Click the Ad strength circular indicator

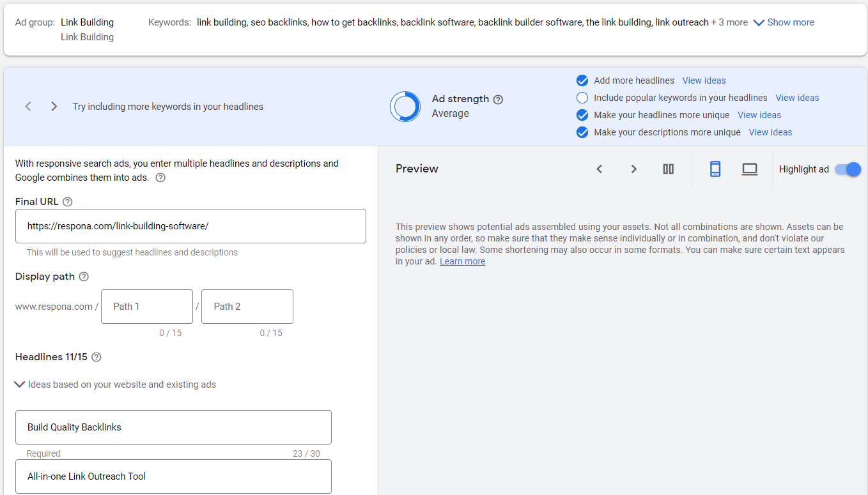coord(405,107)
